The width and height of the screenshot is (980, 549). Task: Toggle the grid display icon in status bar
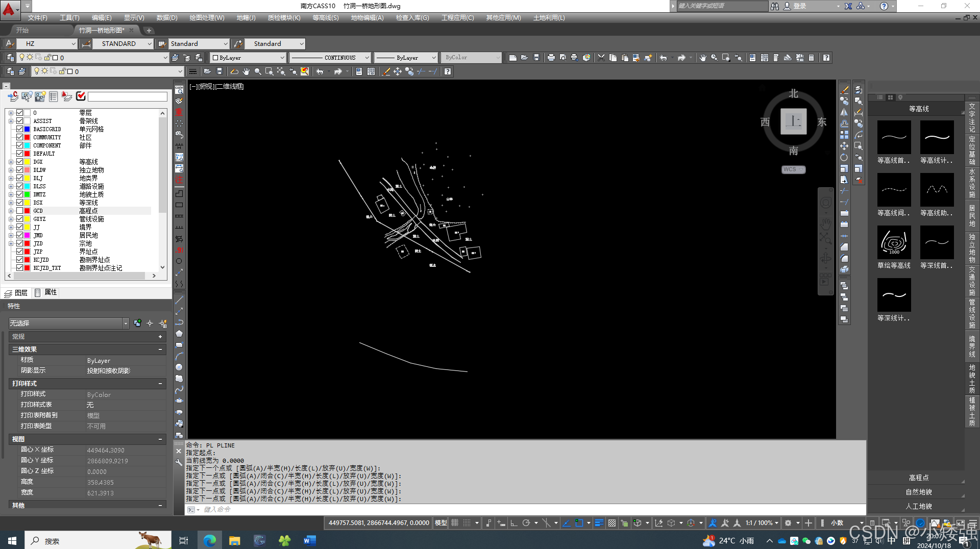[455, 523]
